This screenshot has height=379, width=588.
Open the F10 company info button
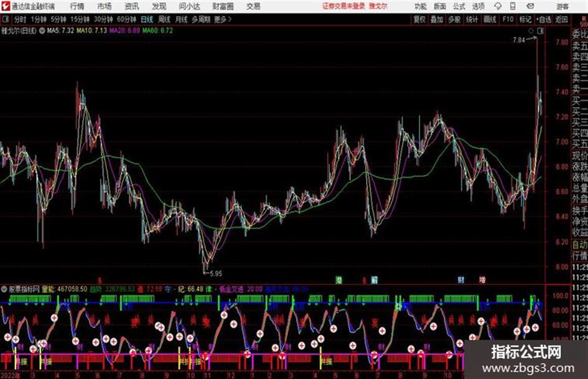click(508, 19)
